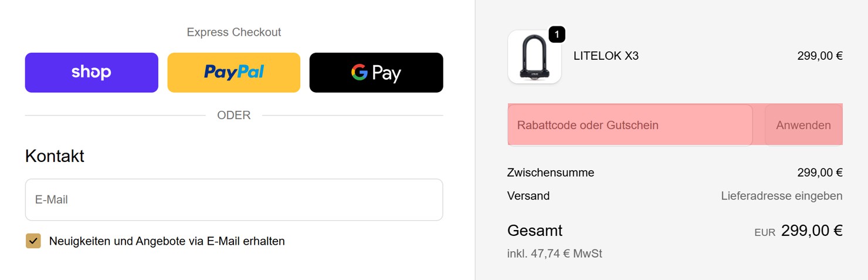This screenshot has width=868, height=280.
Task: Select the Zwischensumme label
Action: 550,173
